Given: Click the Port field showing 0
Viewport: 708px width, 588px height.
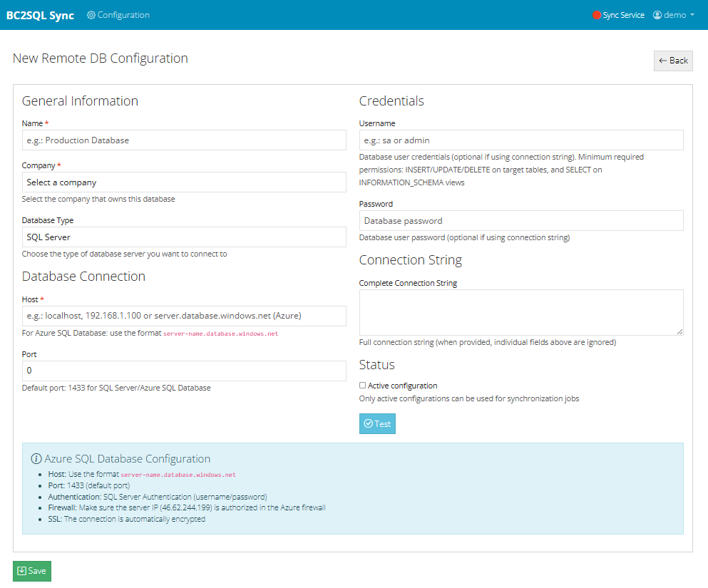Looking at the screenshot, I should coord(183,371).
